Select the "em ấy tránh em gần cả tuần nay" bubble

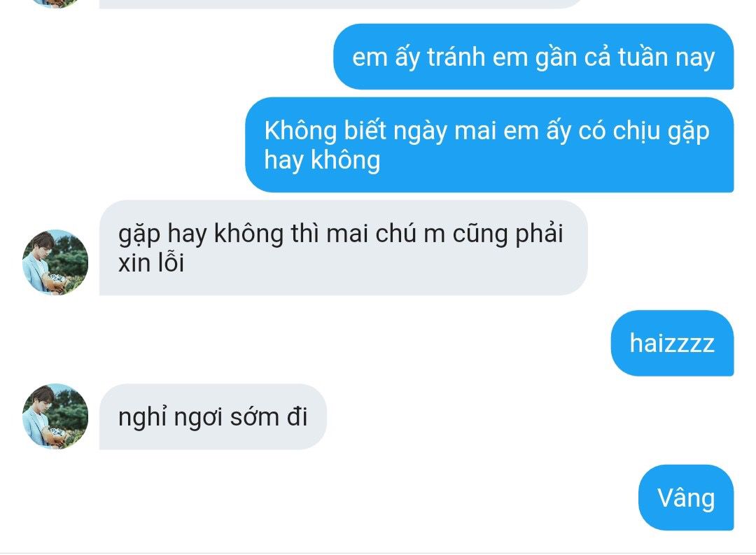pos(533,57)
